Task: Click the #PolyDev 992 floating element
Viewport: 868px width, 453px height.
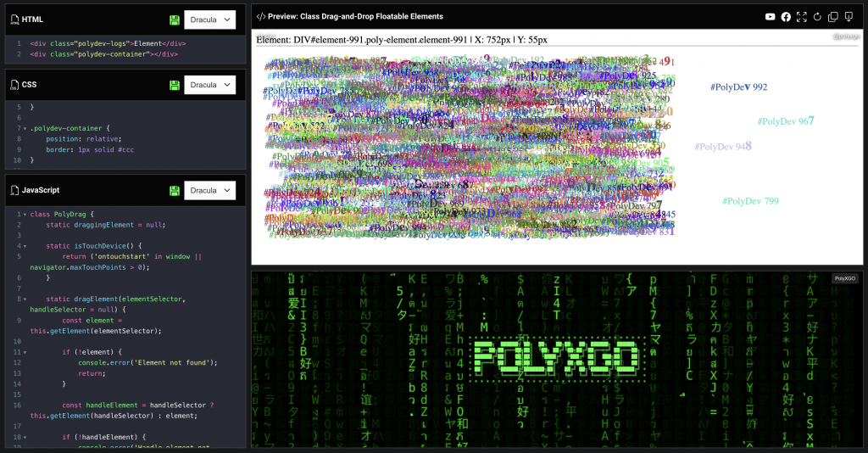Action: (738, 87)
